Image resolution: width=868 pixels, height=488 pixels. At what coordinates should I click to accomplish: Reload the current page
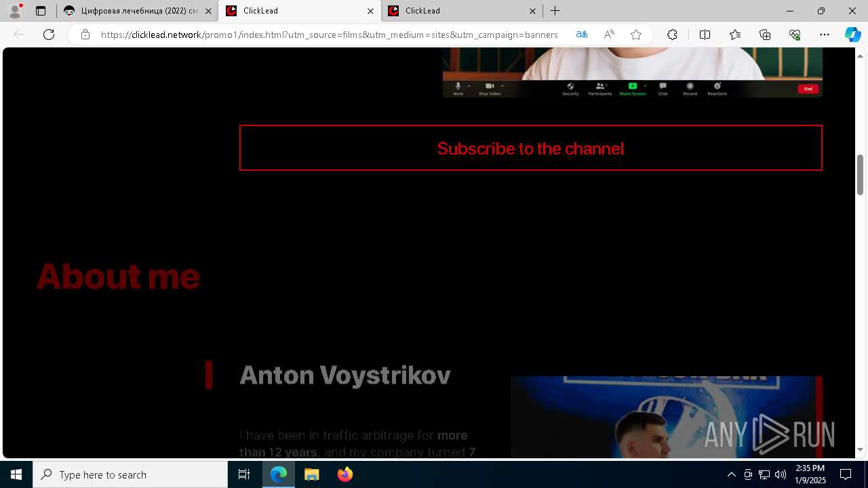click(x=49, y=35)
